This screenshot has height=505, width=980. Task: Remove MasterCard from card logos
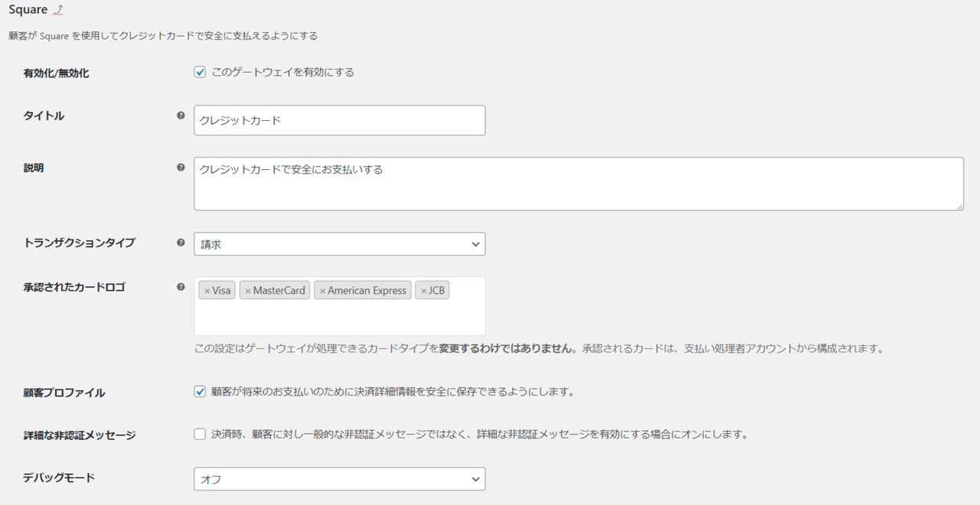[248, 291]
